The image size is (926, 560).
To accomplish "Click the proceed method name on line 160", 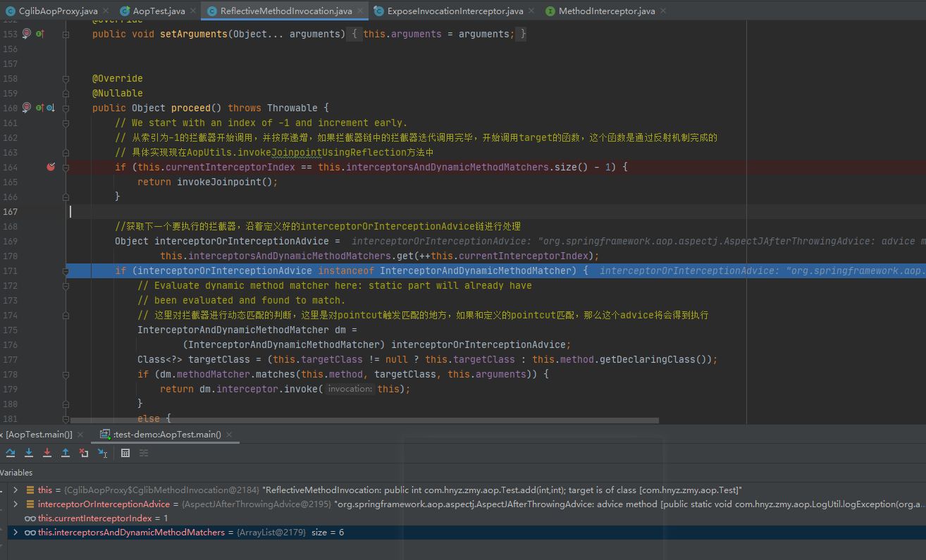I will [191, 108].
